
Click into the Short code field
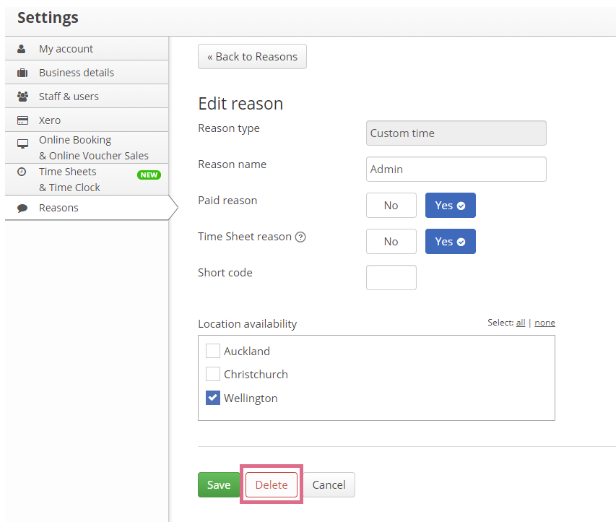pyautogui.click(x=391, y=277)
